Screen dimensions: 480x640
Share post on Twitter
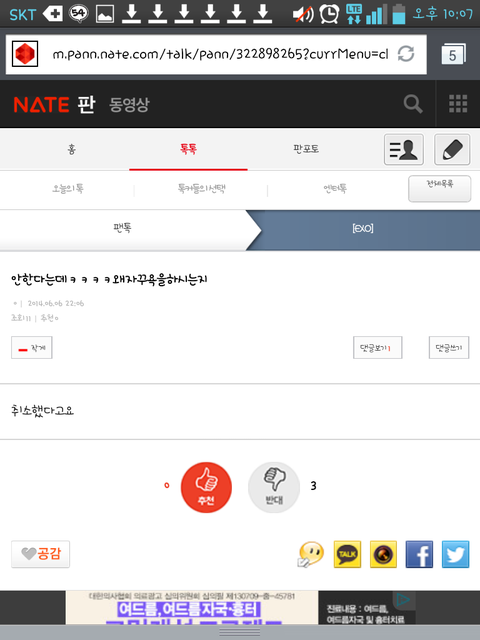(x=456, y=554)
